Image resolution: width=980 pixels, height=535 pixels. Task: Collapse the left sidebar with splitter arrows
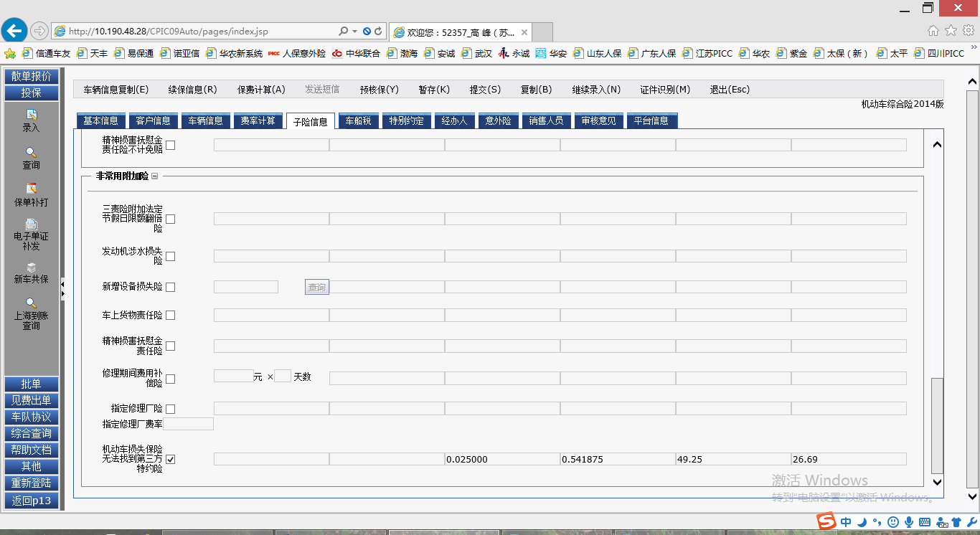click(x=62, y=289)
